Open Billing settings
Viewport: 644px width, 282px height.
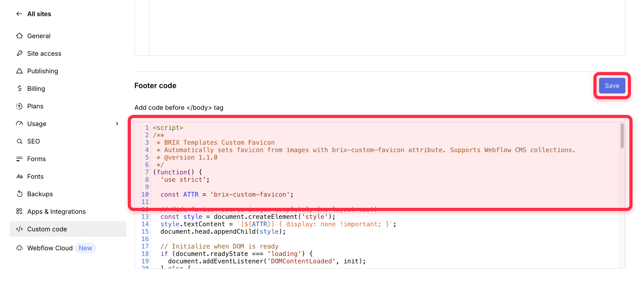(36, 89)
